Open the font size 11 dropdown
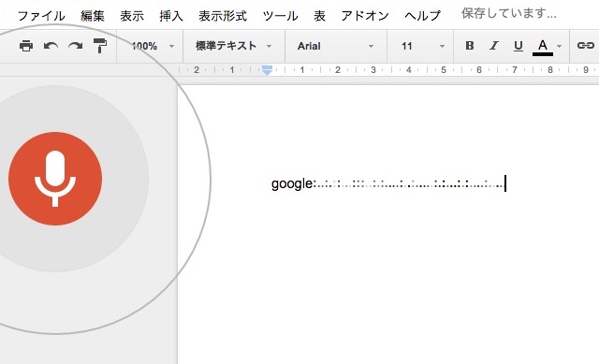599x364 pixels. click(422, 46)
